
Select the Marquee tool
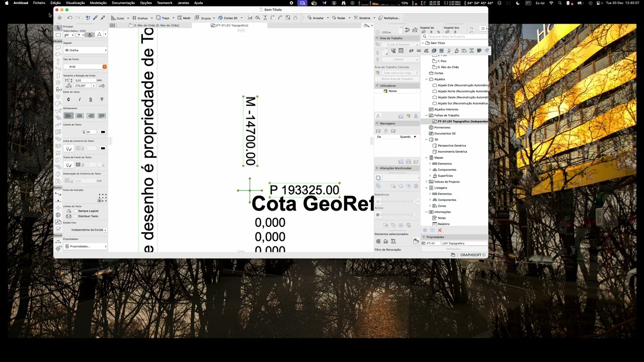click(58, 35)
